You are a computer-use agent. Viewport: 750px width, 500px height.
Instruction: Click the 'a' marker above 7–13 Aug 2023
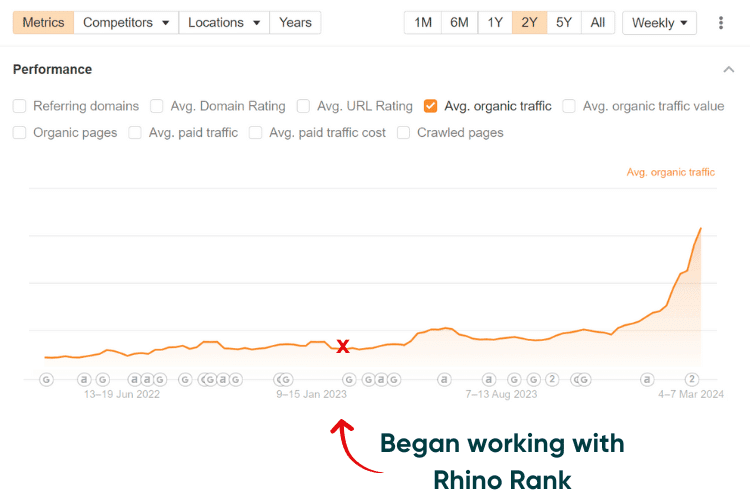pos(488,379)
